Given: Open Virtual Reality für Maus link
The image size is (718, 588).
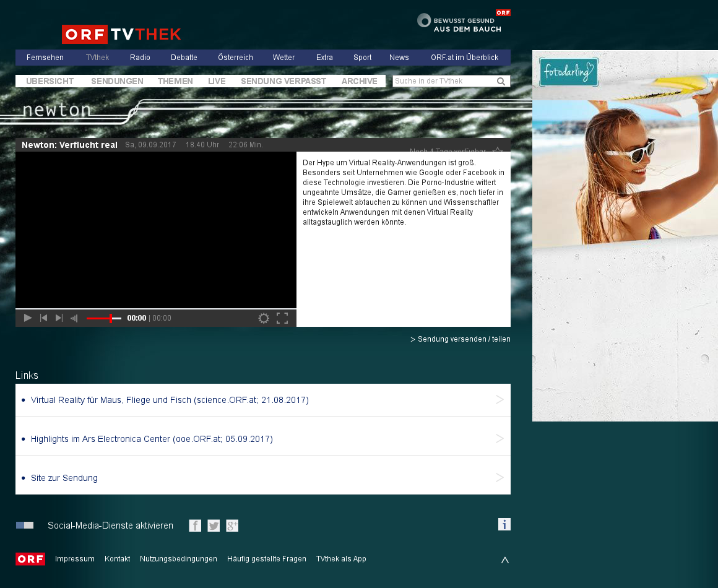Looking at the screenshot, I should pos(170,400).
